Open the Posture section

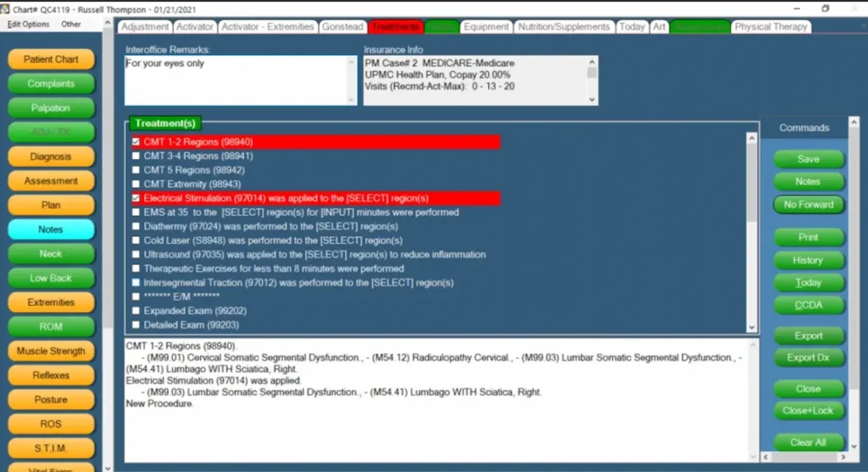tap(51, 400)
